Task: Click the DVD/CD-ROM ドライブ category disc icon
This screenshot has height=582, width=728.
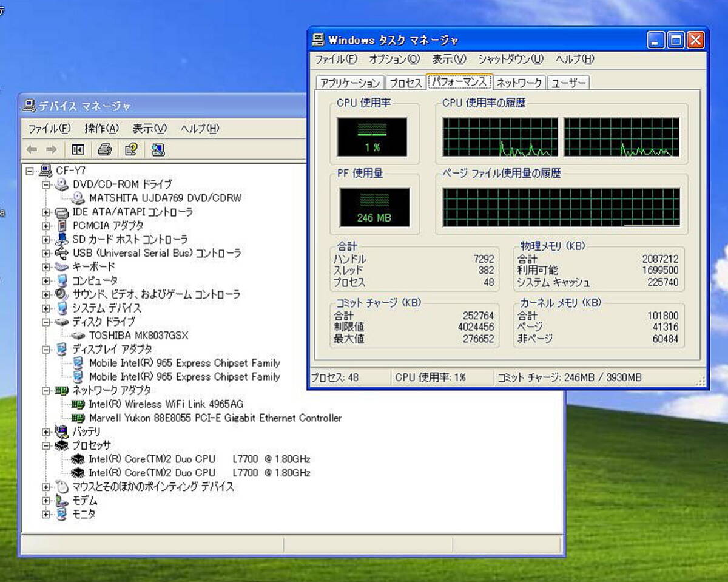Action: (62, 184)
